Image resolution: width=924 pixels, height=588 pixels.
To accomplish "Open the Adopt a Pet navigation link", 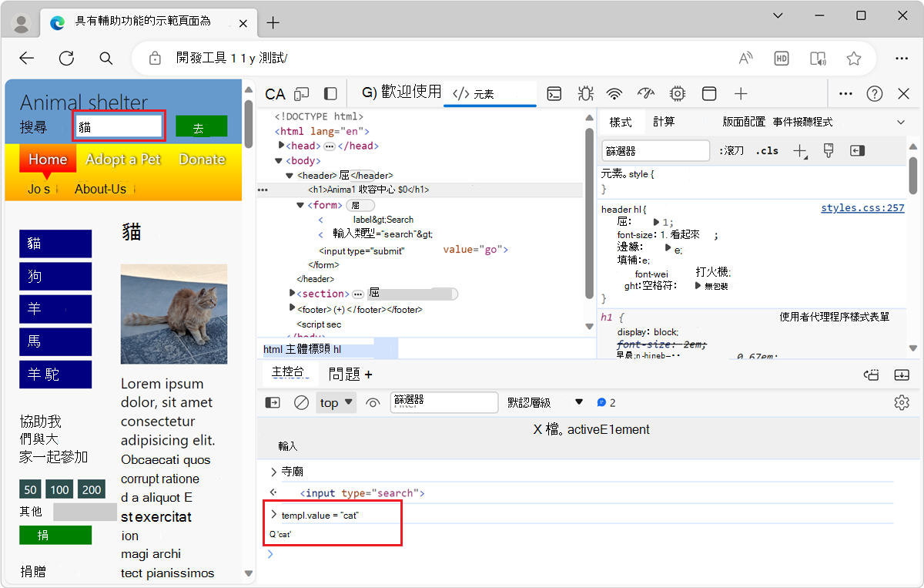I will 123,160.
